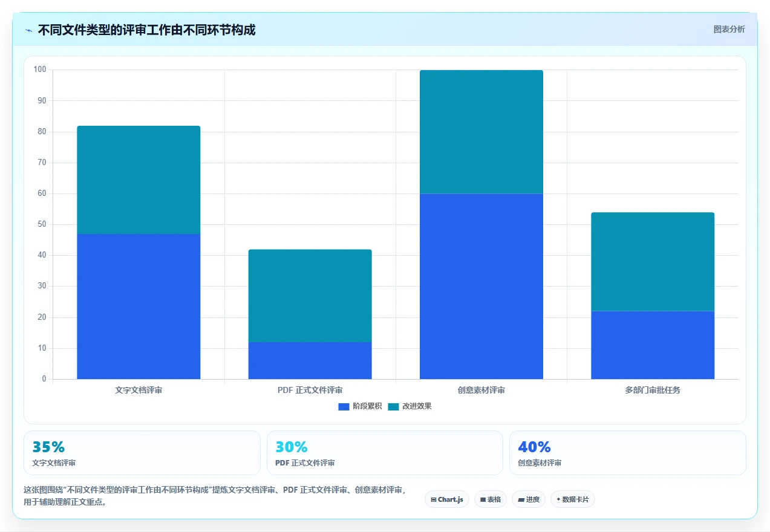Click the 进度 tag chip
This screenshot has width=770, height=532.
point(529,499)
